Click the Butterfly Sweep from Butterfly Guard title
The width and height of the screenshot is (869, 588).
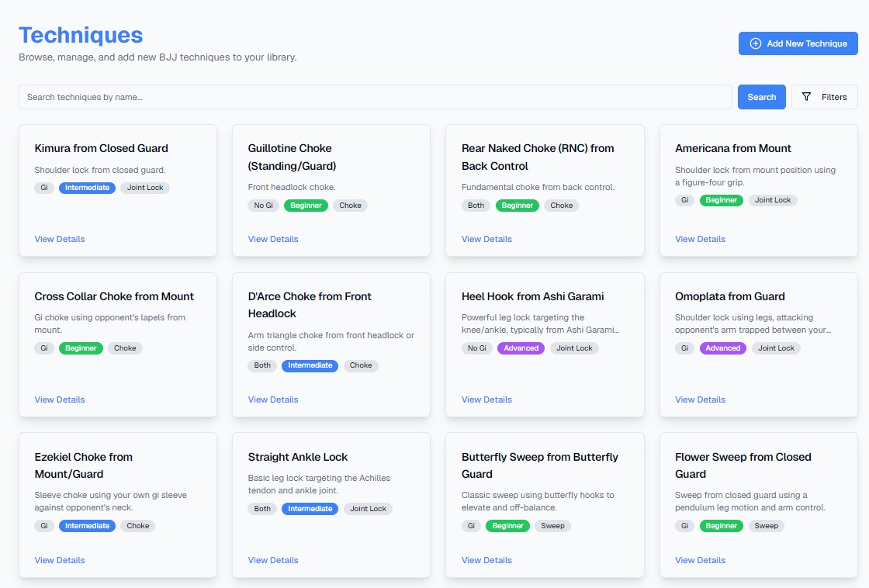[x=540, y=465]
